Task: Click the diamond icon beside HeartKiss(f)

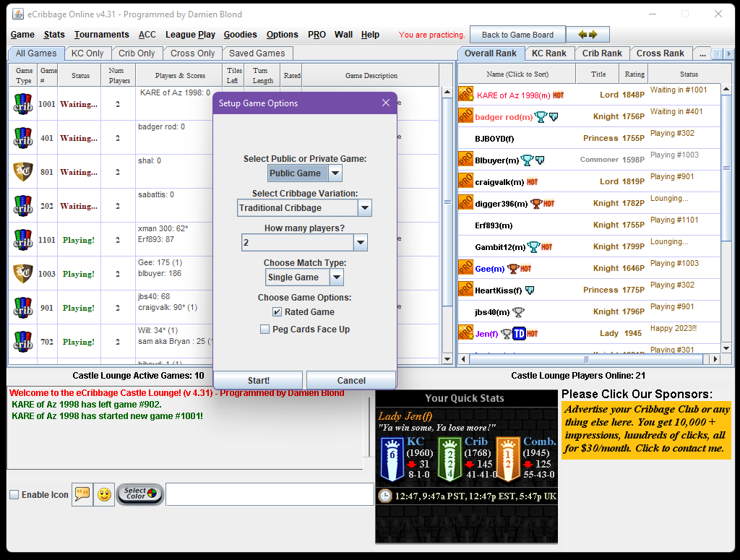Action: coord(530,290)
